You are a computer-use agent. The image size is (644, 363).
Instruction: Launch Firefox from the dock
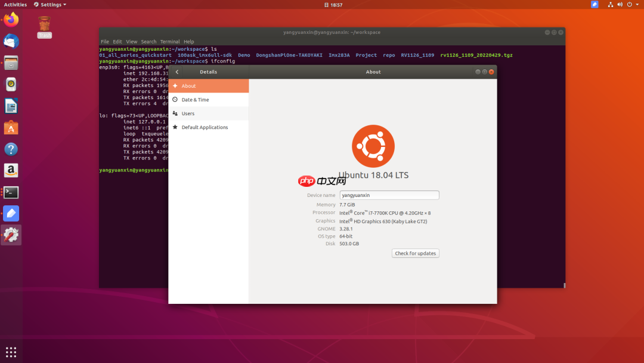[x=11, y=19]
